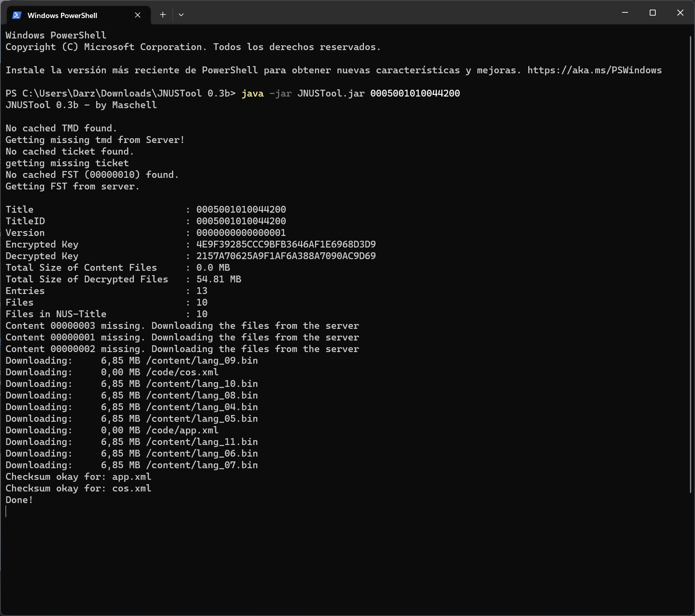Select the Windows PowerShell tab
The height and width of the screenshot is (616, 695).
point(79,15)
